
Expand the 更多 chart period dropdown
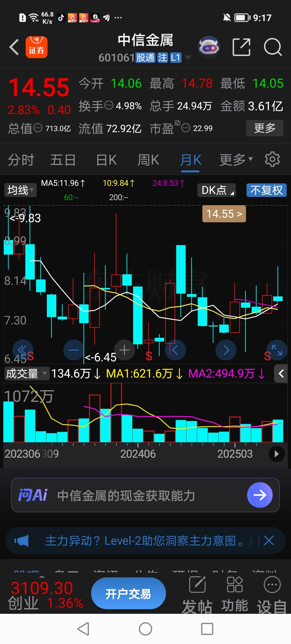tap(236, 160)
